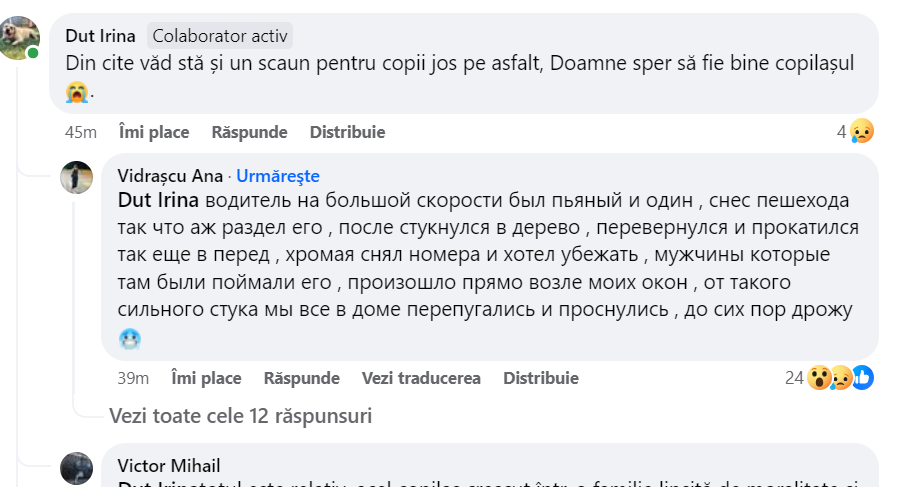Click Victor Mihail's profile avatar

77,469
